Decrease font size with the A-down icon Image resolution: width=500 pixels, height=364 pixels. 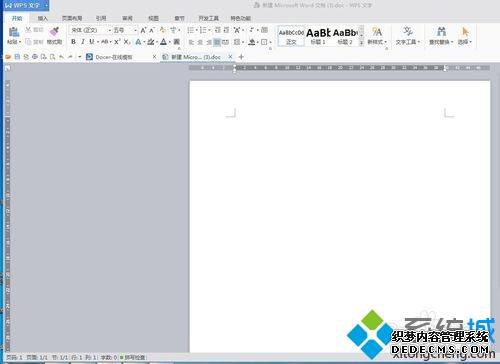point(152,30)
